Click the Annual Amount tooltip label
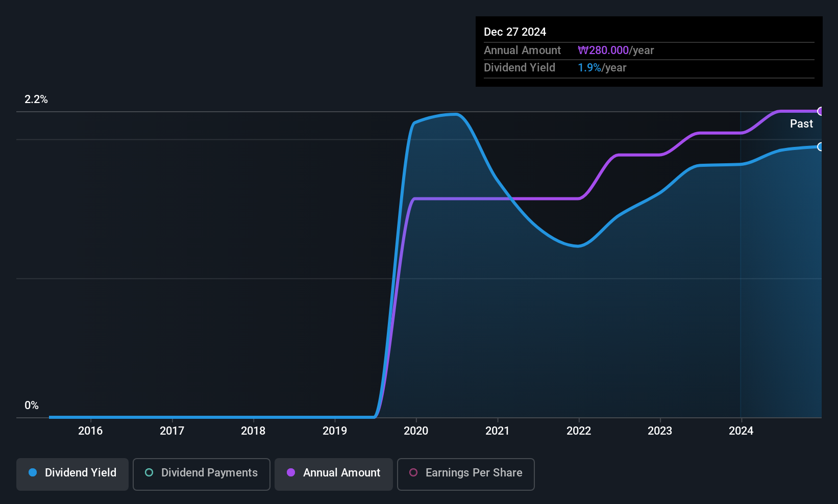The width and height of the screenshot is (838, 504). coord(522,50)
